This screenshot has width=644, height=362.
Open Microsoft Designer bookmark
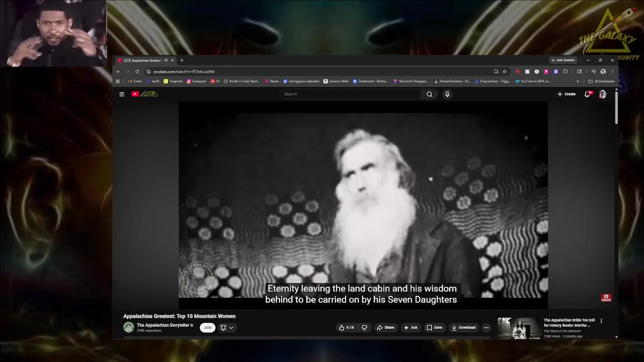coord(411,81)
